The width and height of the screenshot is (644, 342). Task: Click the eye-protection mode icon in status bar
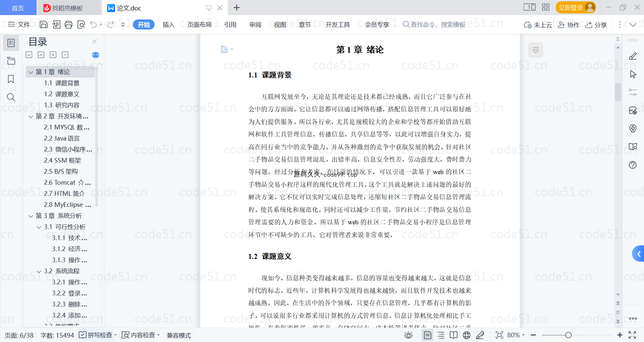408,335
